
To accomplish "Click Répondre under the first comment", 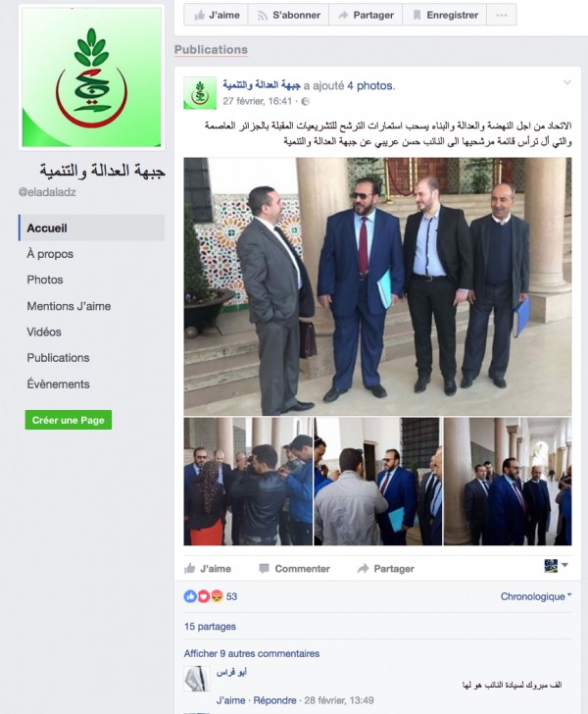I will click(274, 700).
